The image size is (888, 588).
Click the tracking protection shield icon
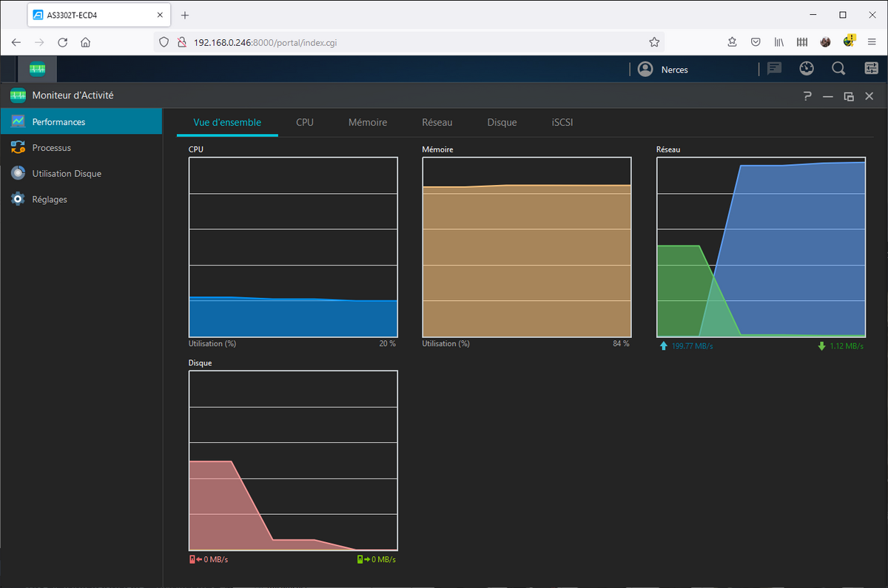point(164,42)
